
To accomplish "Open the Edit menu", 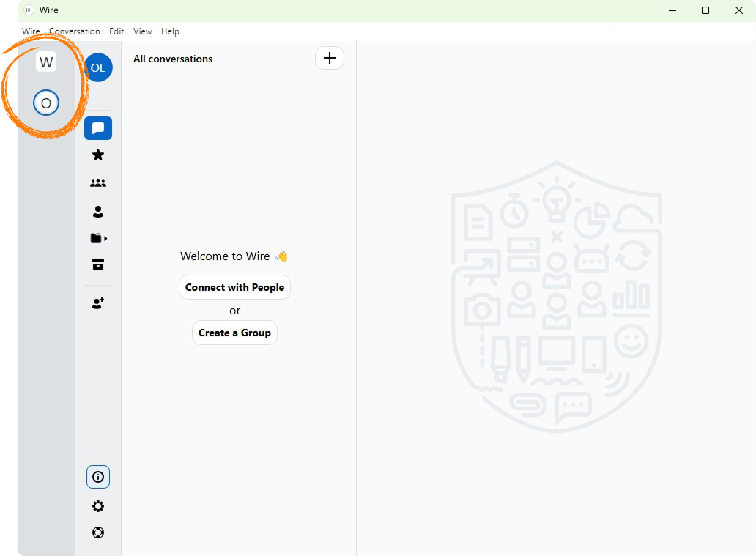I will (116, 31).
